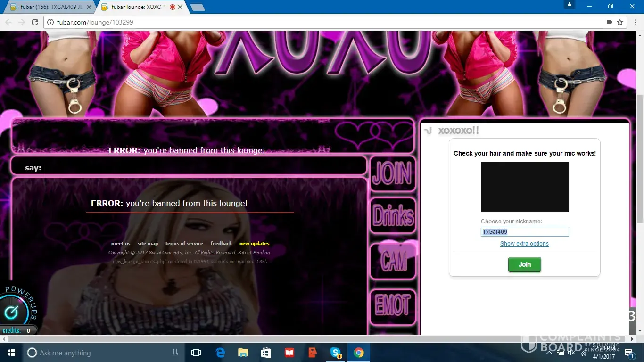
Task: Open the Powerups dial icon
Action: pyautogui.click(x=11, y=312)
